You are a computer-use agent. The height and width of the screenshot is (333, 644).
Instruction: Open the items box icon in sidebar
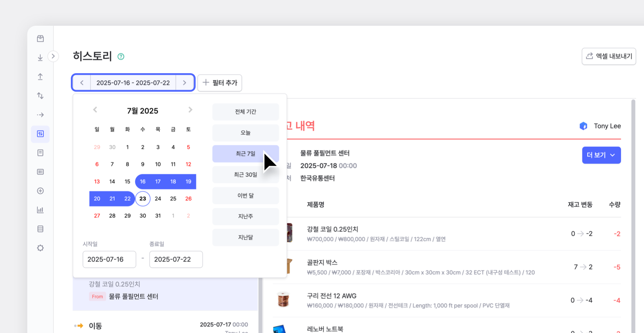tap(40, 39)
